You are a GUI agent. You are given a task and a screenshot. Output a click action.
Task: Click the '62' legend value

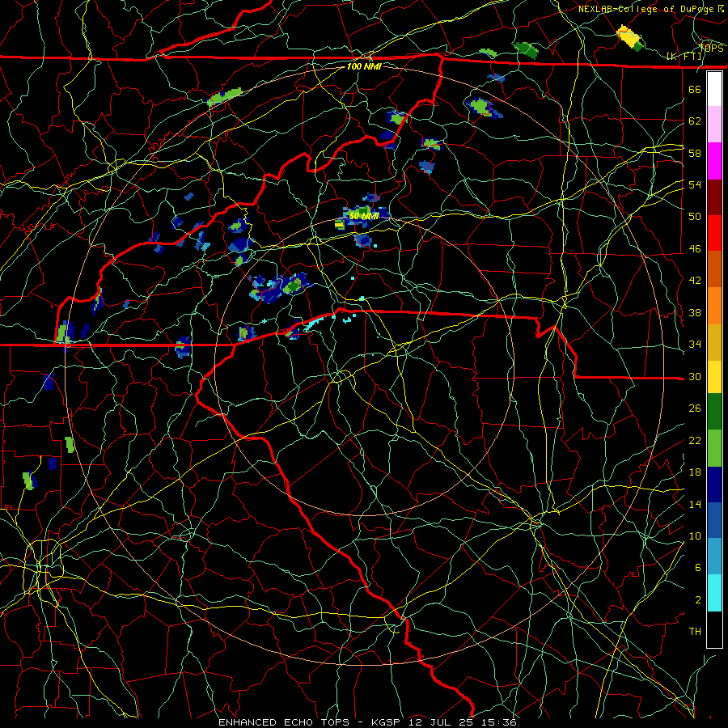coord(695,121)
